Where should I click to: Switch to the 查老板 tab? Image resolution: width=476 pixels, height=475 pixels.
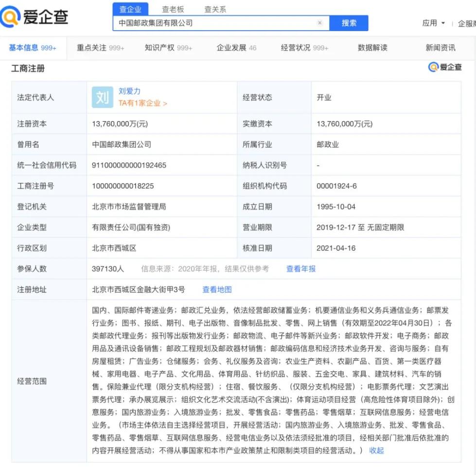click(x=173, y=8)
